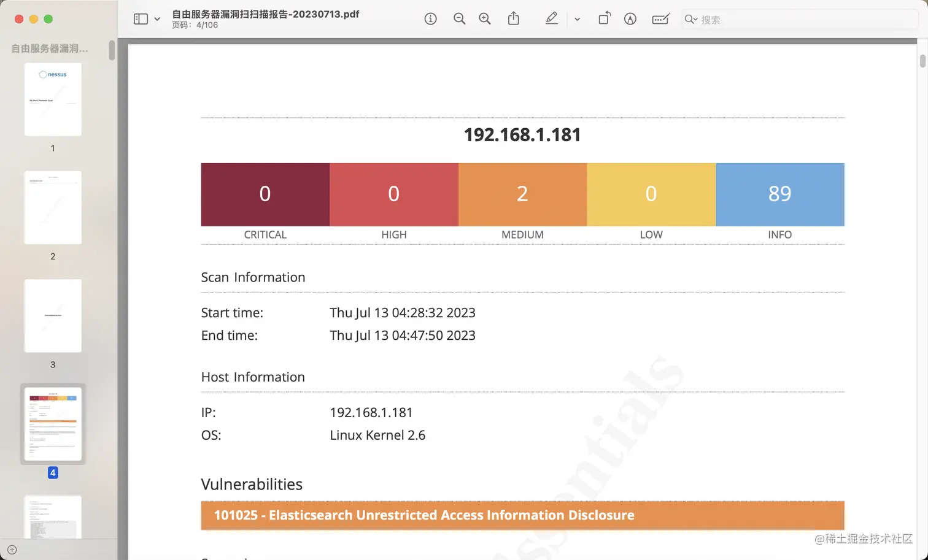
Task: Click the Host Information heading
Action: pos(253,377)
